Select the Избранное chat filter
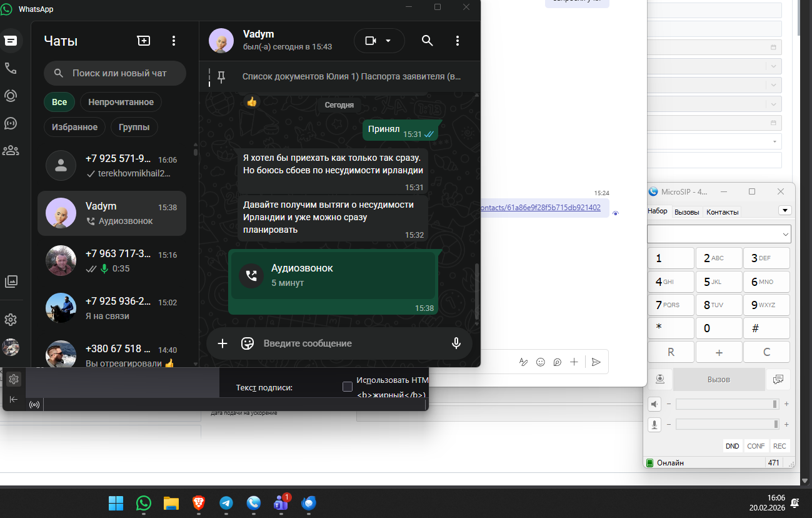The image size is (812, 518). [74, 127]
